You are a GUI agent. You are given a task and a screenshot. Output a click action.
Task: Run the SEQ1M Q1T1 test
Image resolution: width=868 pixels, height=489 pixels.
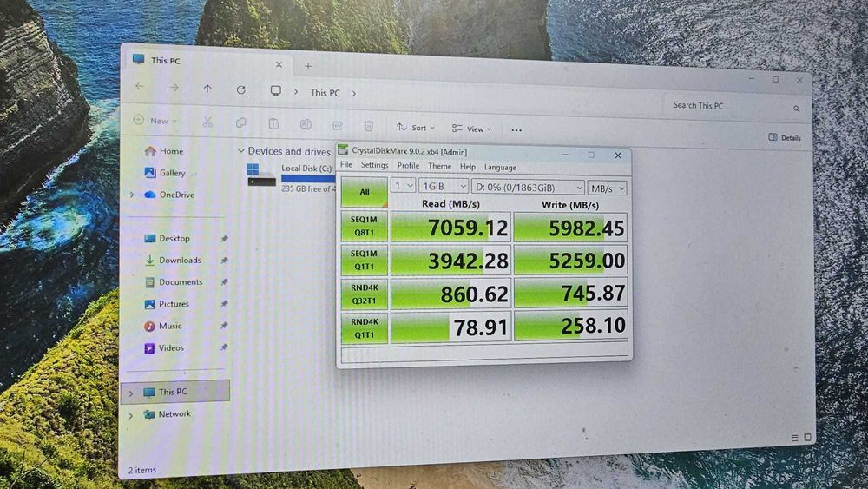(x=364, y=260)
